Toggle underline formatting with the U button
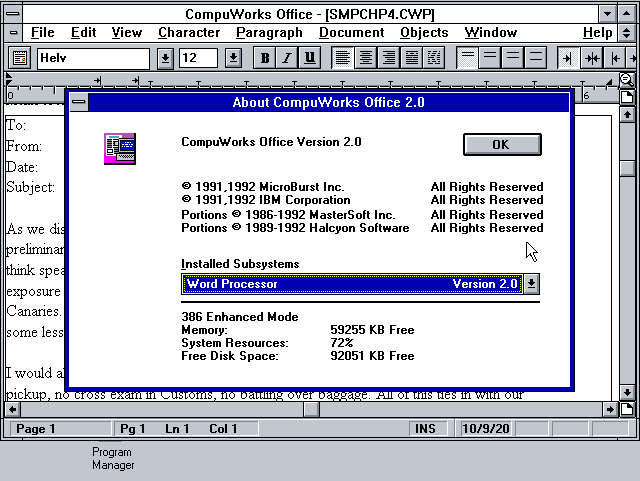 310,58
